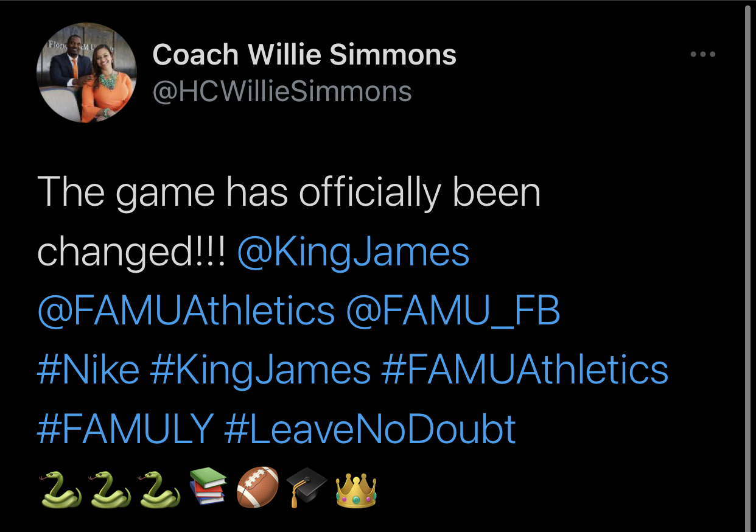Open the @FAMU_FB mention
The width and height of the screenshot is (756, 532).
click(x=453, y=312)
